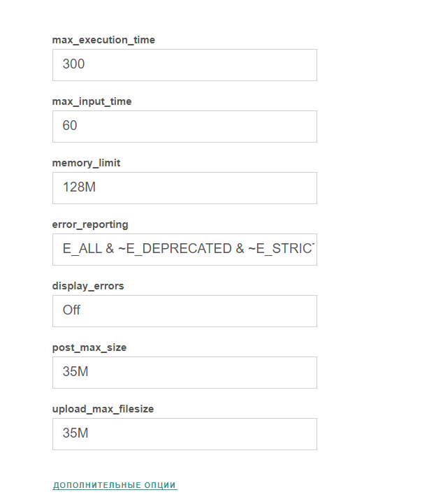Viewport: 429px width, 504px height.
Task: Click the max_input_time label text
Action: (92, 101)
